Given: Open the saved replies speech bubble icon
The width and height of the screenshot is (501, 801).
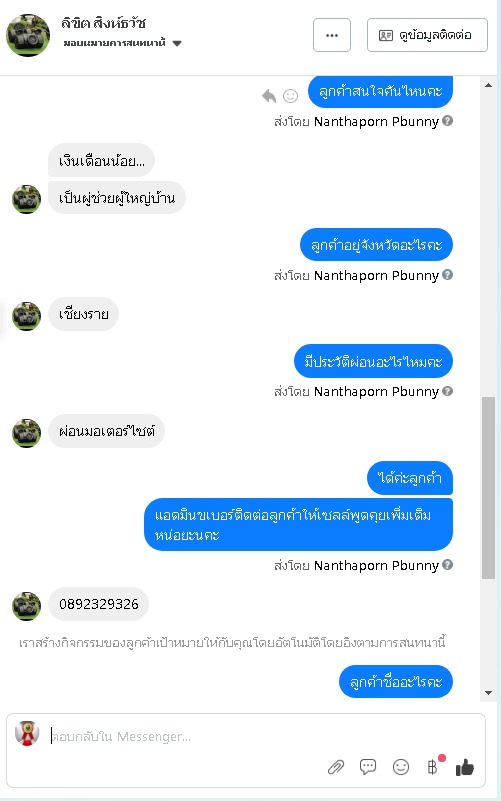Looking at the screenshot, I should [368, 766].
